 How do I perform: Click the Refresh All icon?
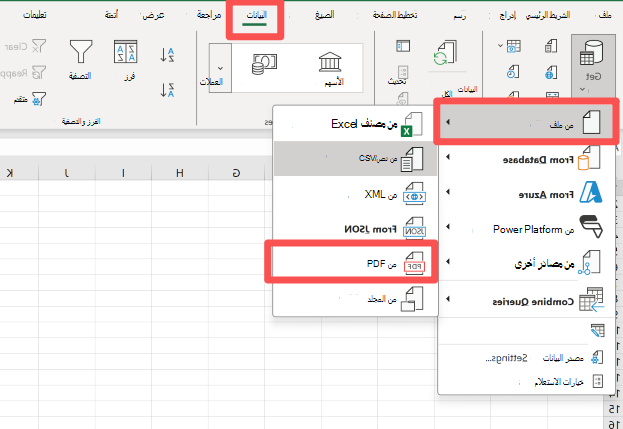(x=445, y=52)
